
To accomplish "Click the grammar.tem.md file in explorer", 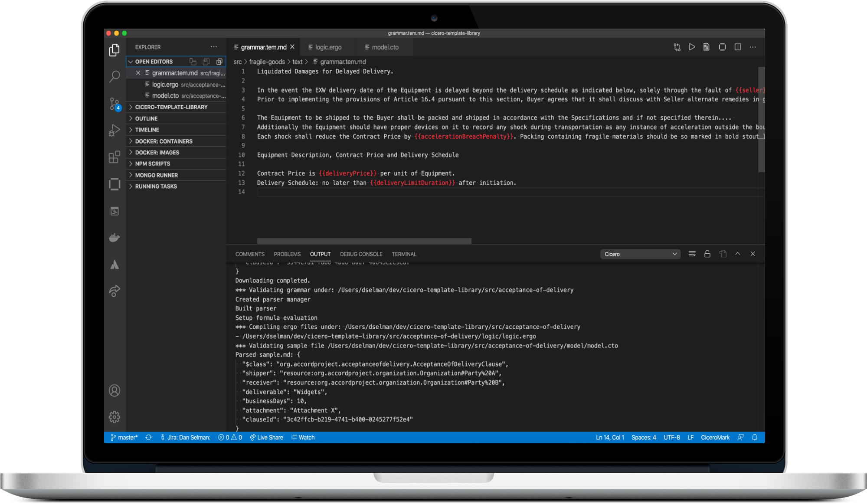I will pos(174,72).
